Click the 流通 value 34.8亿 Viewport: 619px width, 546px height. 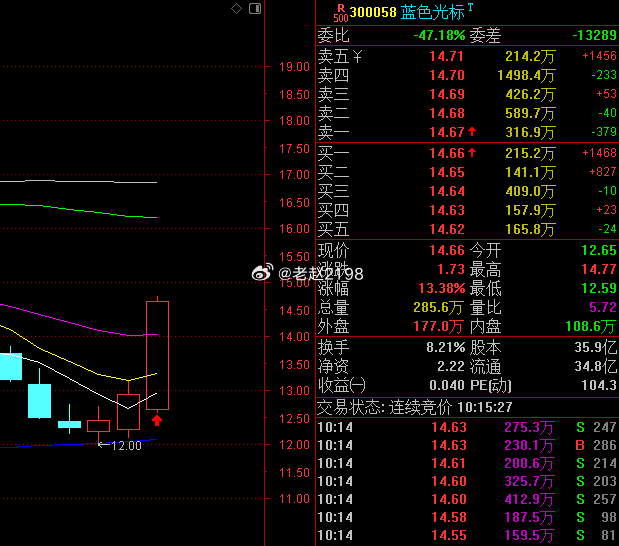pyautogui.click(x=596, y=366)
